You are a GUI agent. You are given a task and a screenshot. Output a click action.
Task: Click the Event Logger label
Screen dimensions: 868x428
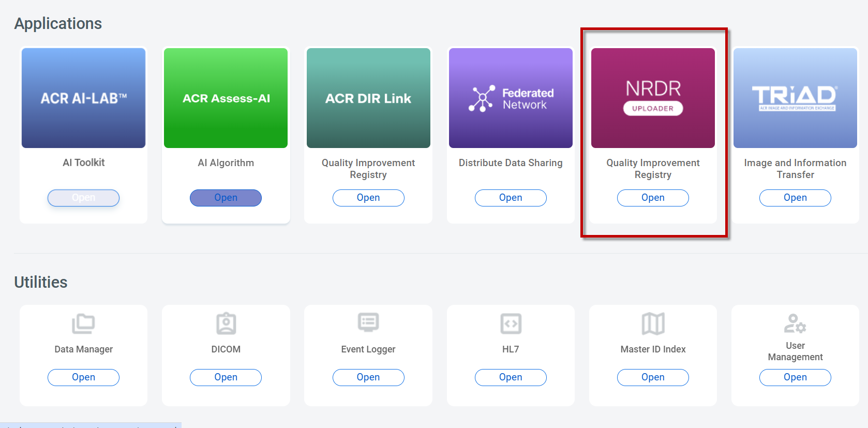tap(368, 349)
